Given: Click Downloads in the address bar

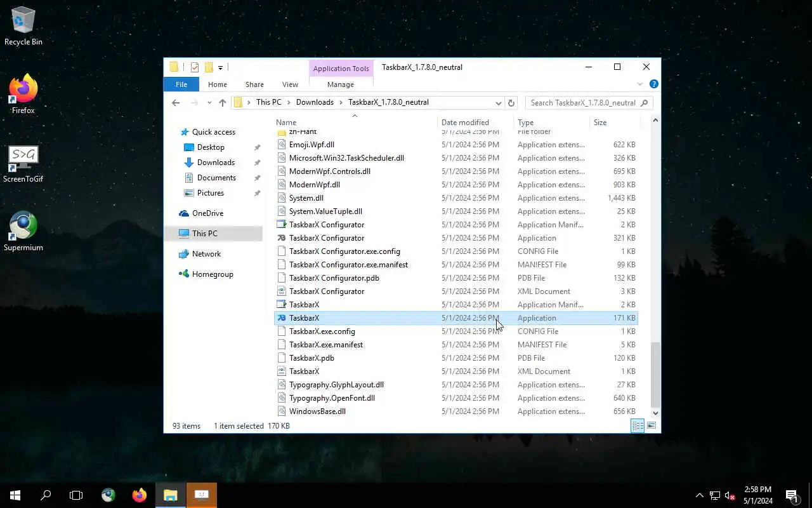Looking at the screenshot, I should pyautogui.click(x=315, y=102).
